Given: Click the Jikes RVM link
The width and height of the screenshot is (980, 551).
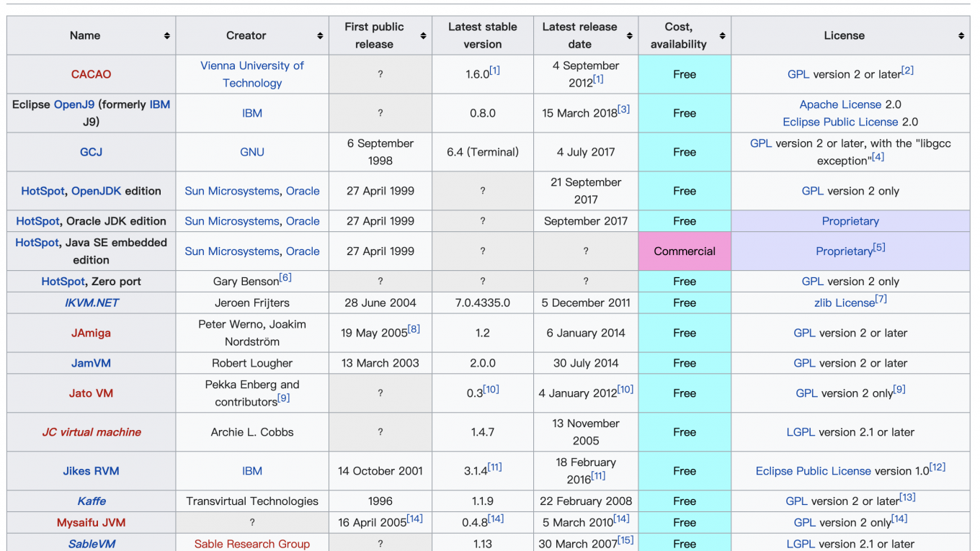Looking at the screenshot, I should click(91, 471).
